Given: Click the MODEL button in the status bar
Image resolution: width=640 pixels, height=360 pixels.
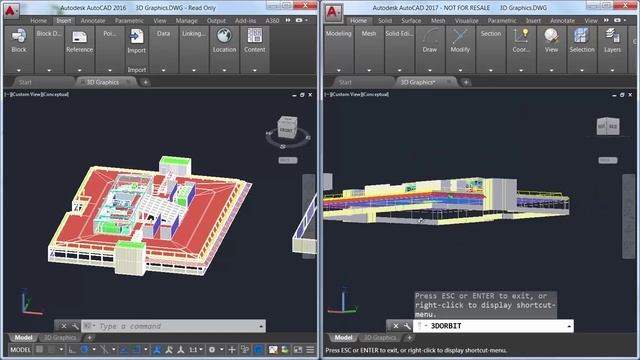Looking at the screenshot, I should click(20, 350).
